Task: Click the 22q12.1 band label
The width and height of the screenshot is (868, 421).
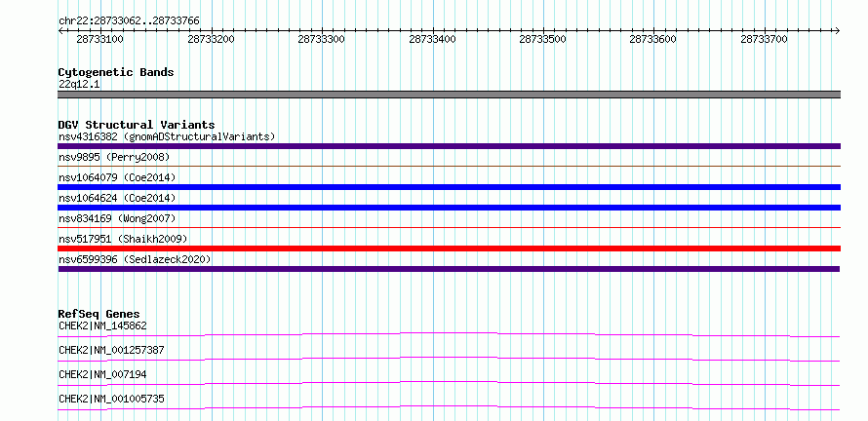Action: click(x=79, y=85)
